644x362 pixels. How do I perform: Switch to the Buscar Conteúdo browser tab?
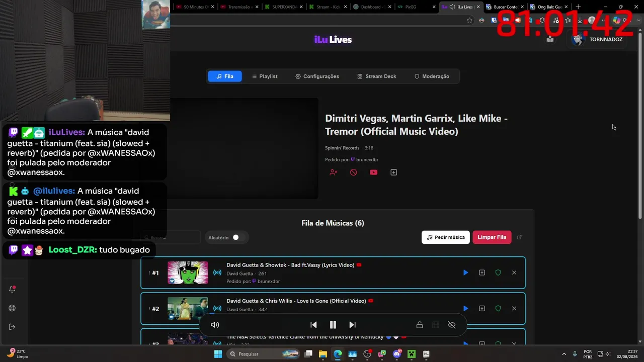(505, 7)
